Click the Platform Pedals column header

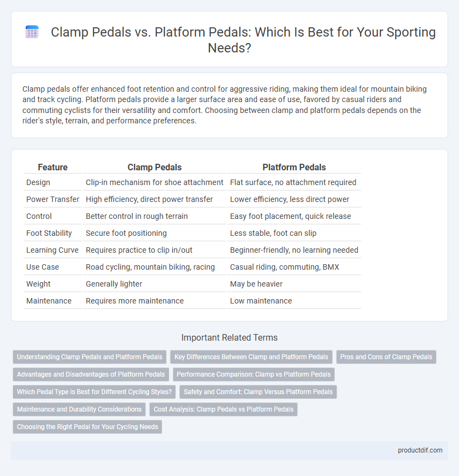click(294, 167)
